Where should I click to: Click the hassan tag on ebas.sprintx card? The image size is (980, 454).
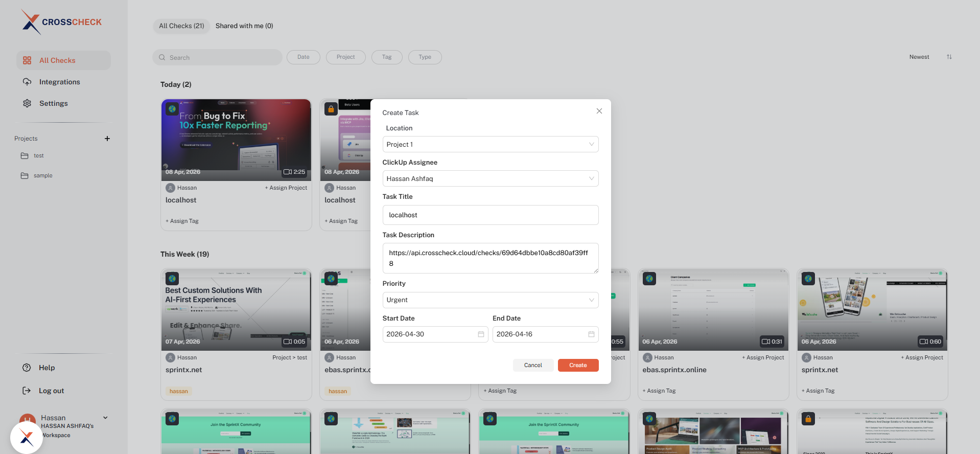338,391
